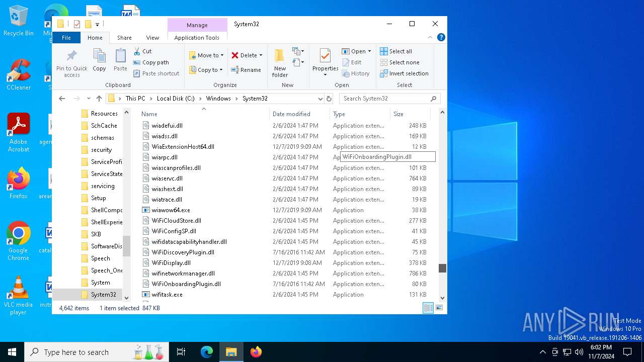Cut the selected file
Screen dimensions: 644x362
tap(143, 51)
